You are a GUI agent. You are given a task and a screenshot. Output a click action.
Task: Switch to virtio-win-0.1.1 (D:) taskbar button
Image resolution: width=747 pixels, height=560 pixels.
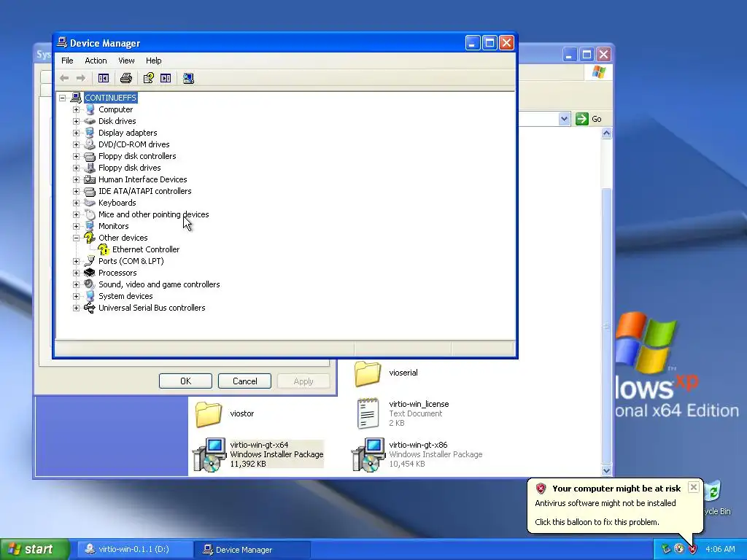[134, 549]
